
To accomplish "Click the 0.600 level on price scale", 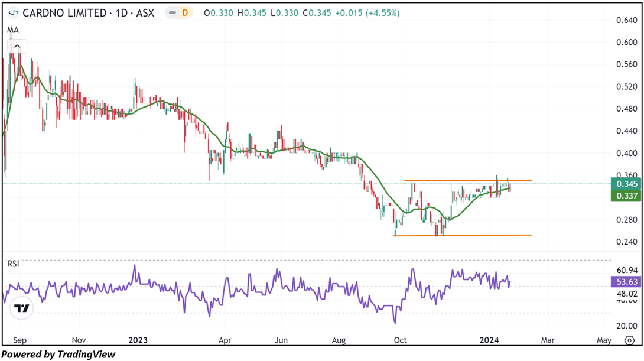I will 626,43.
